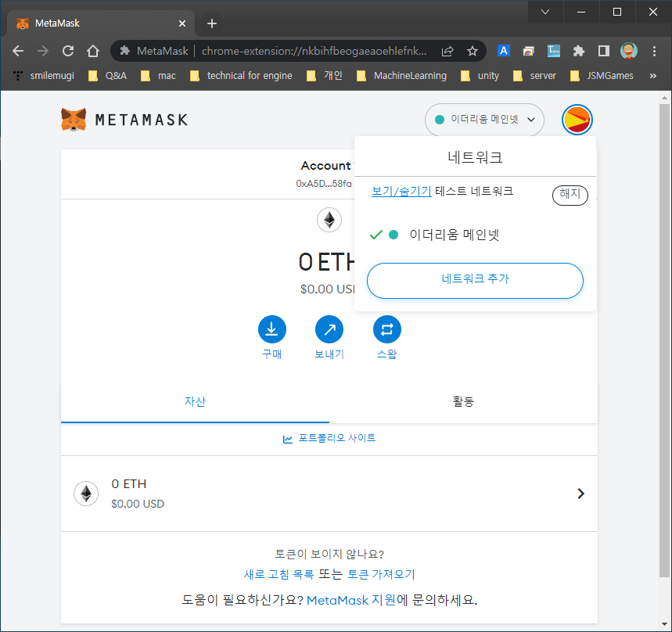672x632 pixels.
Task: Show more bookmarks with the double chevron
Action: click(x=652, y=75)
